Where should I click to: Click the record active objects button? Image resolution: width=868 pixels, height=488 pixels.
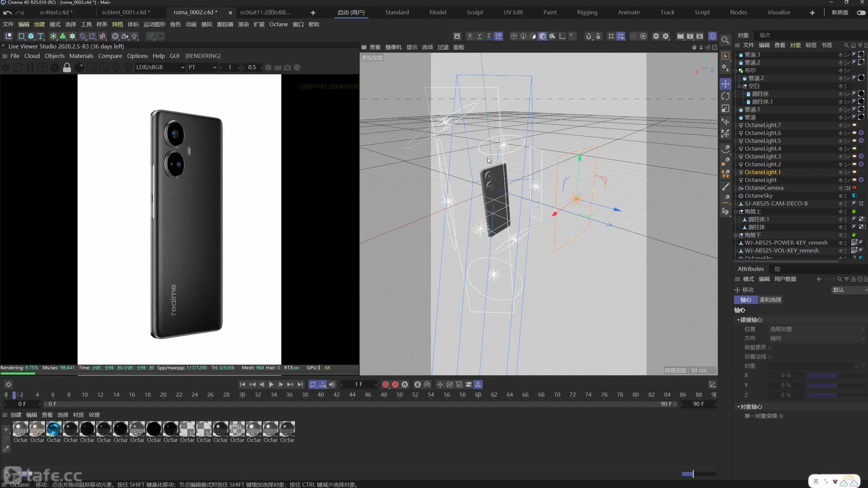386,384
